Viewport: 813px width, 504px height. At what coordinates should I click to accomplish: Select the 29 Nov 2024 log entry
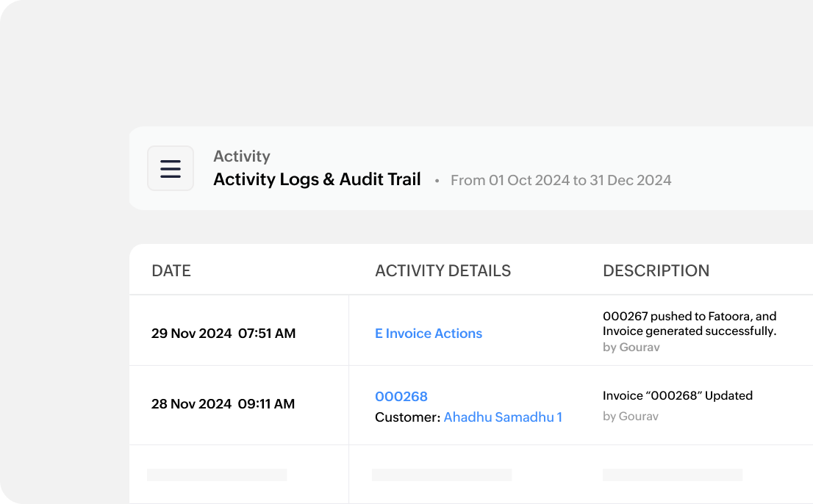click(223, 333)
